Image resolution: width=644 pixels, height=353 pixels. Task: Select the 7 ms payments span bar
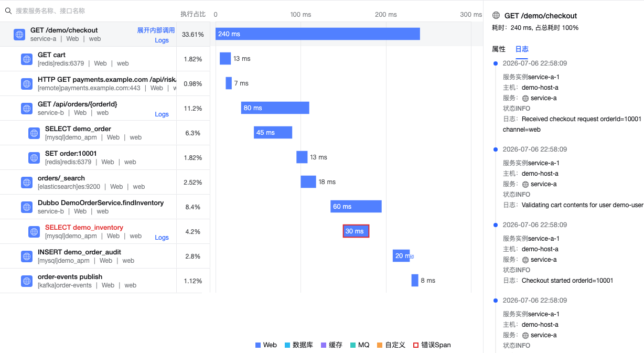tap(229, 83)
